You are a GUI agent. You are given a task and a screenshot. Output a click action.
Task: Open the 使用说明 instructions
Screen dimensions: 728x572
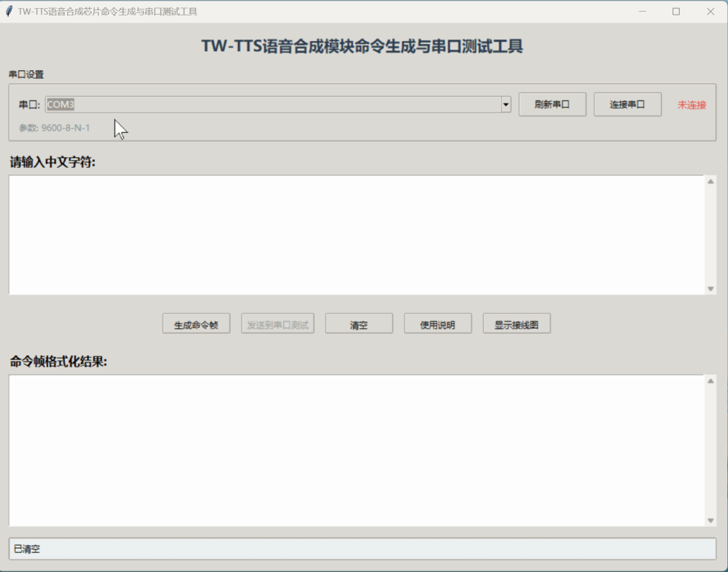(x=437, y=324)
